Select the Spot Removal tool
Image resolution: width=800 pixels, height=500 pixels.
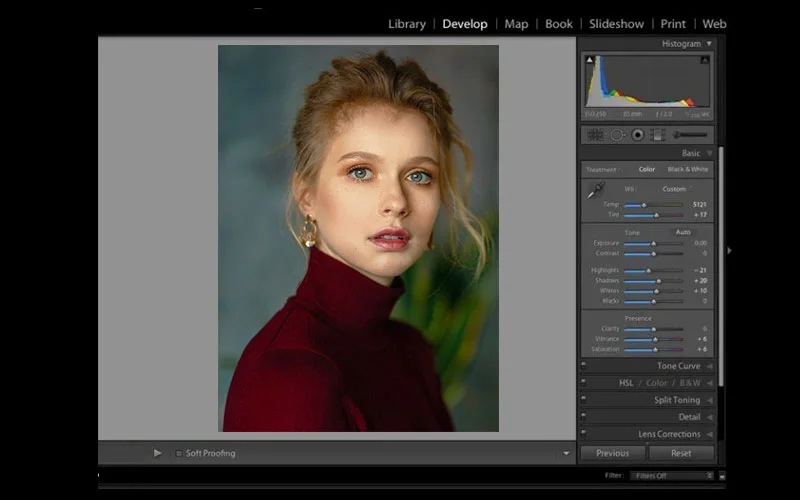616,134
